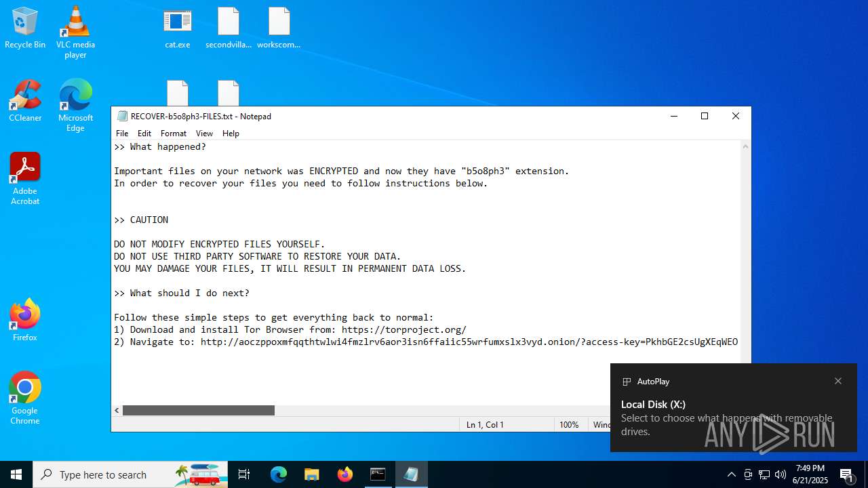Open the notification center icon

pos(847,474)
